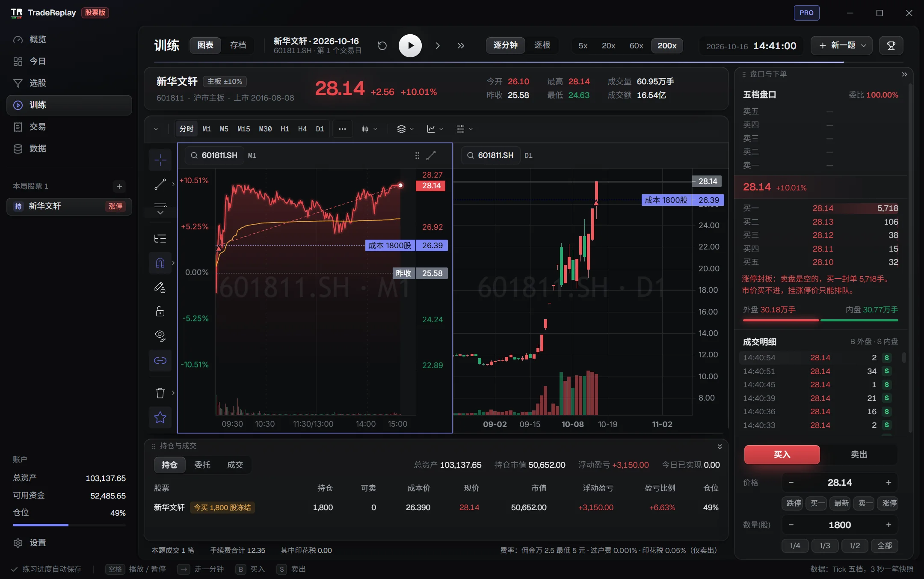Viewport: 924px width, 579px height.
Task: Toggle the lock drawings icon
Action: click(160, 312)
